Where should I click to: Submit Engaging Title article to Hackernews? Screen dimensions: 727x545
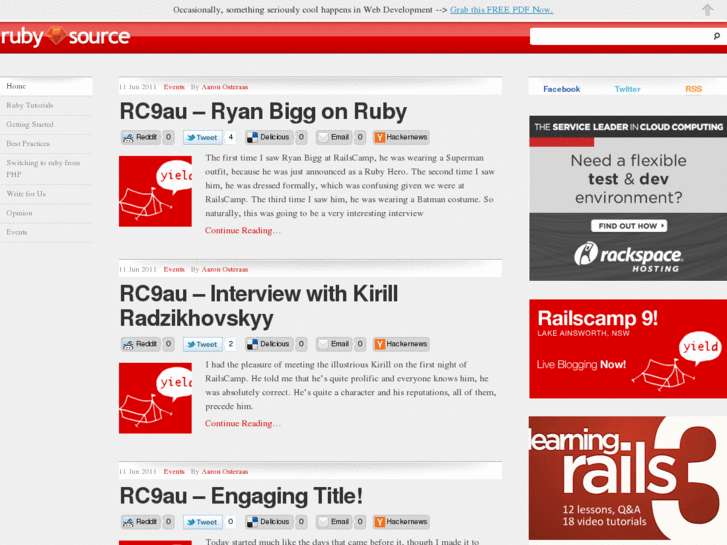pyautogui.click(x=402, y=522)
